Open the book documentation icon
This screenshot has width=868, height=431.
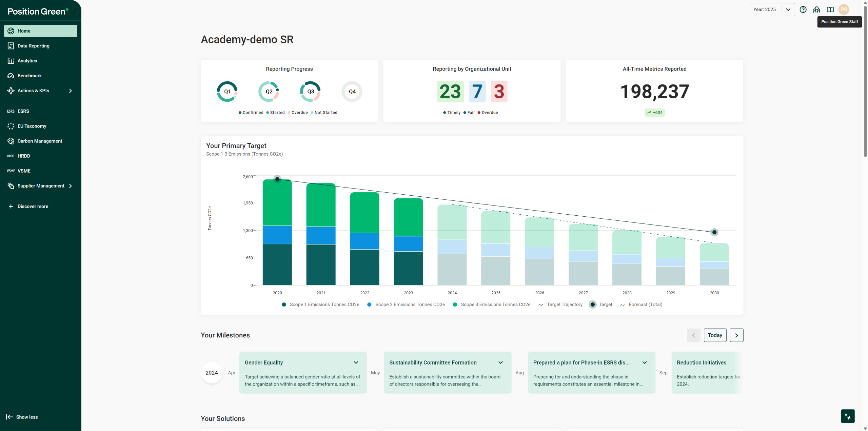click(x=830, y=9)
